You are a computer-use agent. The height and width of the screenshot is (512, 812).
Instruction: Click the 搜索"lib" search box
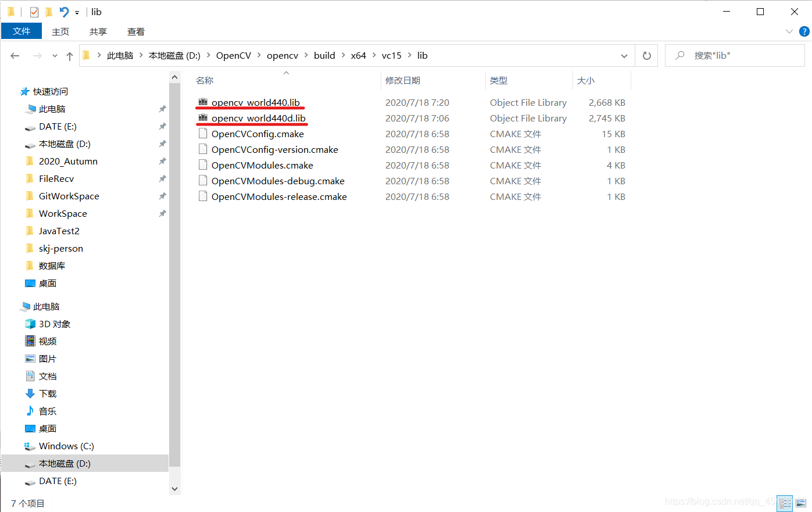(735, 56)
